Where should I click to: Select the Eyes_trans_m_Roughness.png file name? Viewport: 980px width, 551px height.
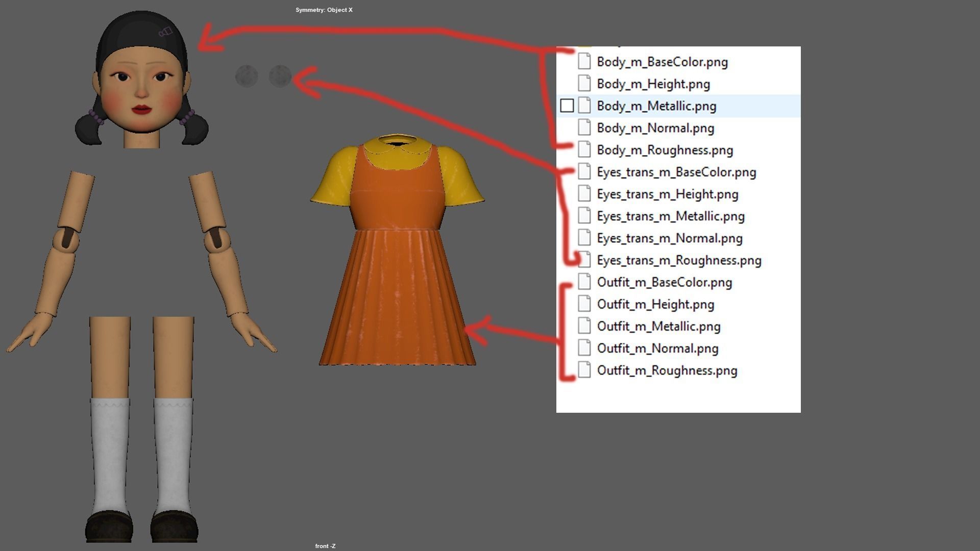point(679,260)
